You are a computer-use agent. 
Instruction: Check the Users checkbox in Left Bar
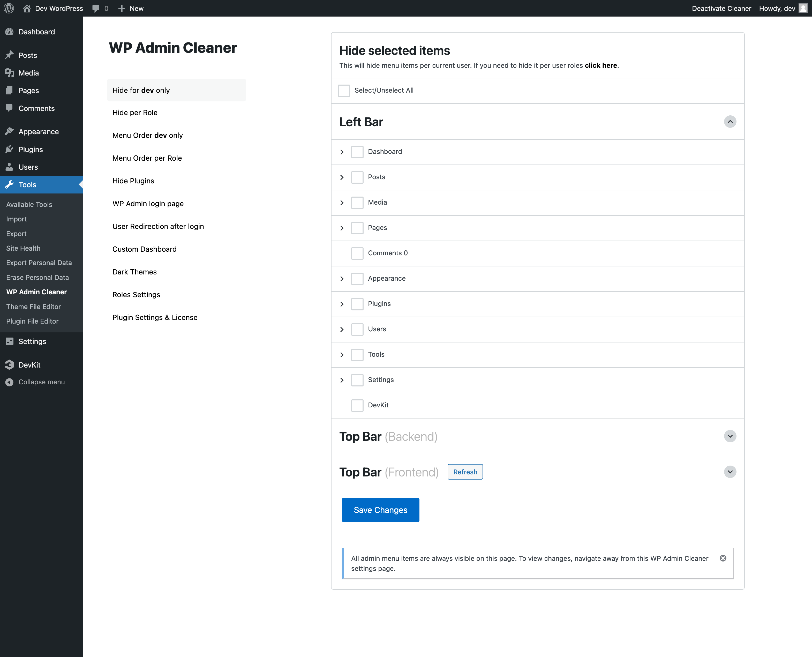[357, 329]
